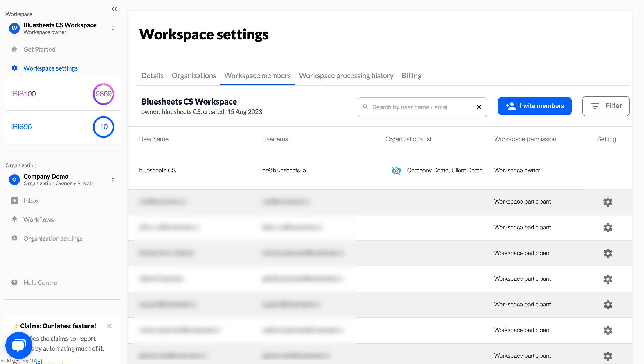
Task: Clear the member search field
Action: click(479, 107)
